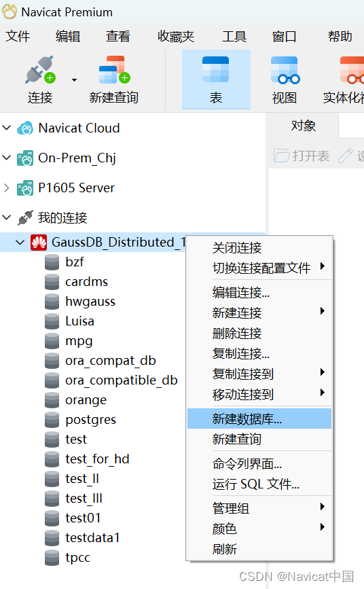Open the 工具 menu
Screen dimensions: 364x589
pos(234,37)
